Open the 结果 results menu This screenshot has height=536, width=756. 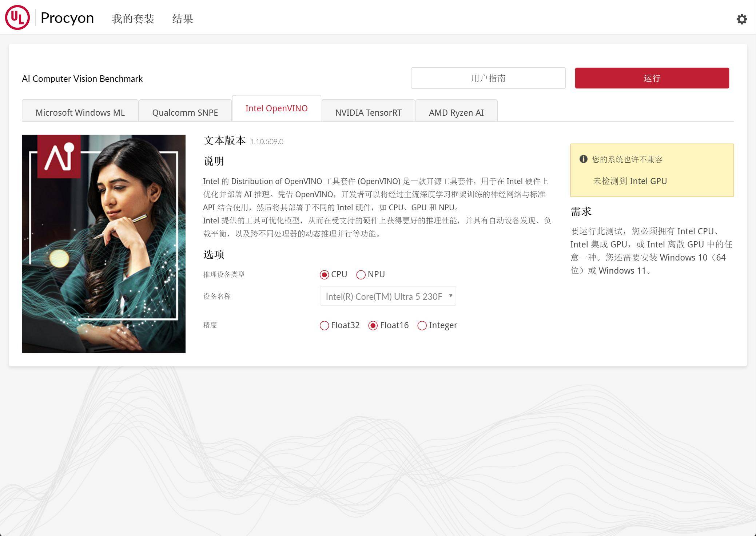pos(183,19)
